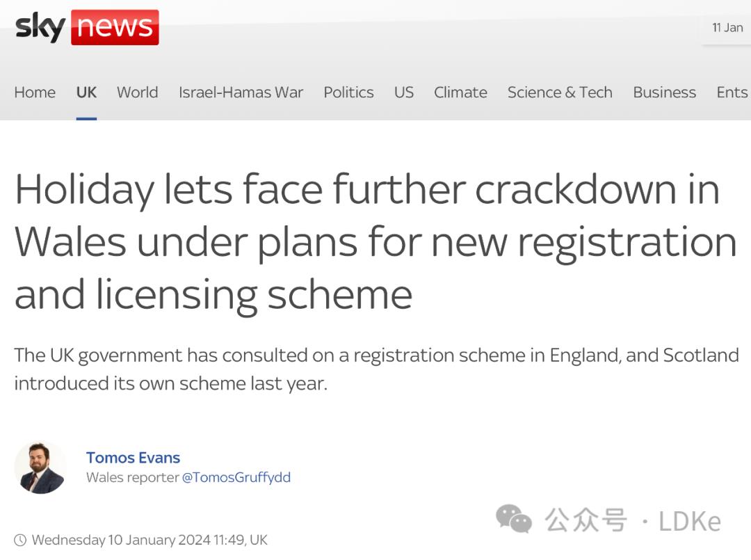Click the 11 Jan date badge
Viewport: 751px width, 560px height.
pos(727,28)
